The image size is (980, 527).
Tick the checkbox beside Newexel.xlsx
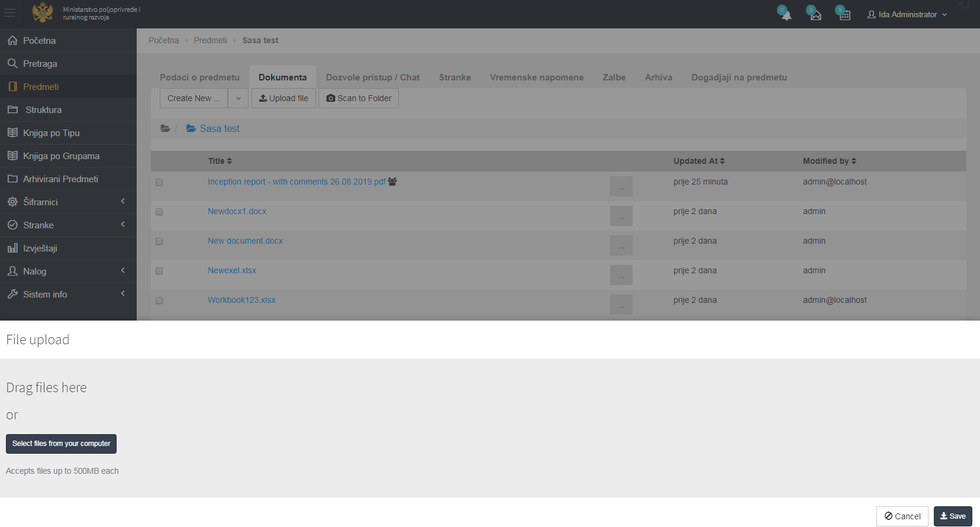159,271
